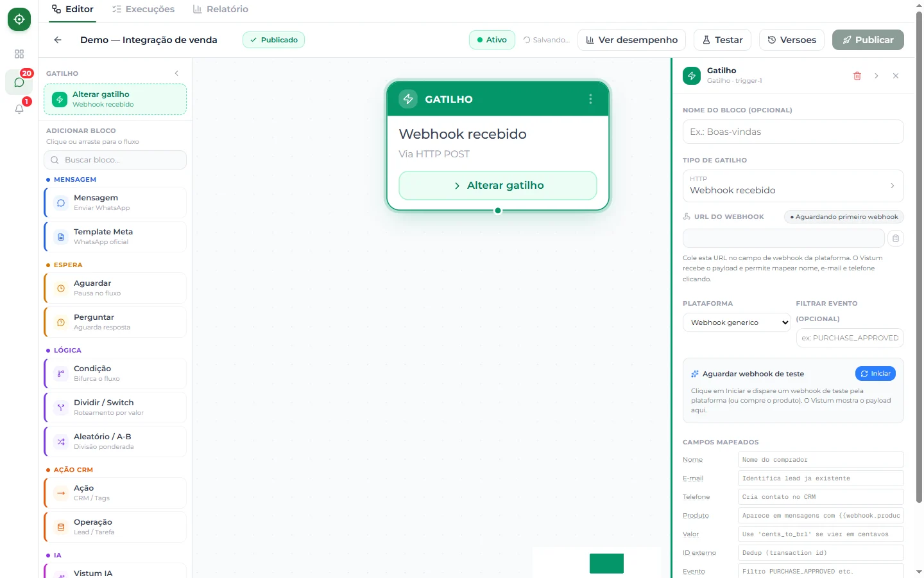This screenshot has height=578, width=924.
Task: Open the Gatilho node three-dot menu
Action: pyautogui.click(x=590, y=99)
